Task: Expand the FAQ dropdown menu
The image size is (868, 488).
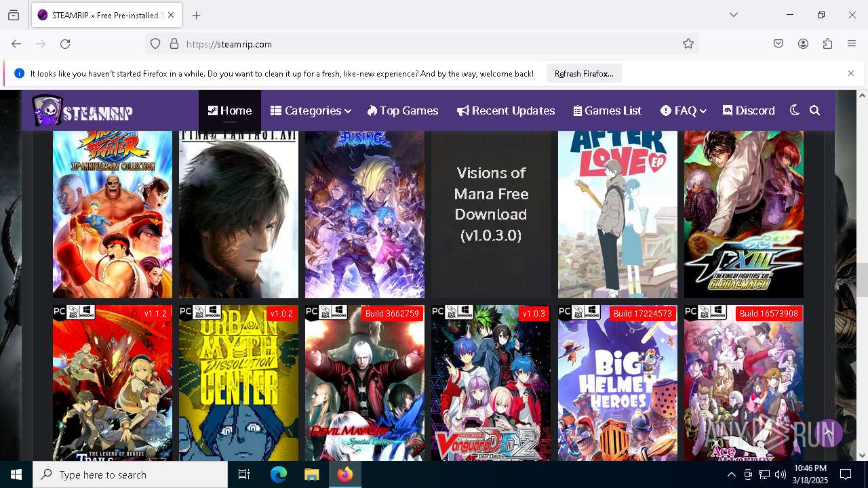Action: coord(684,110)
